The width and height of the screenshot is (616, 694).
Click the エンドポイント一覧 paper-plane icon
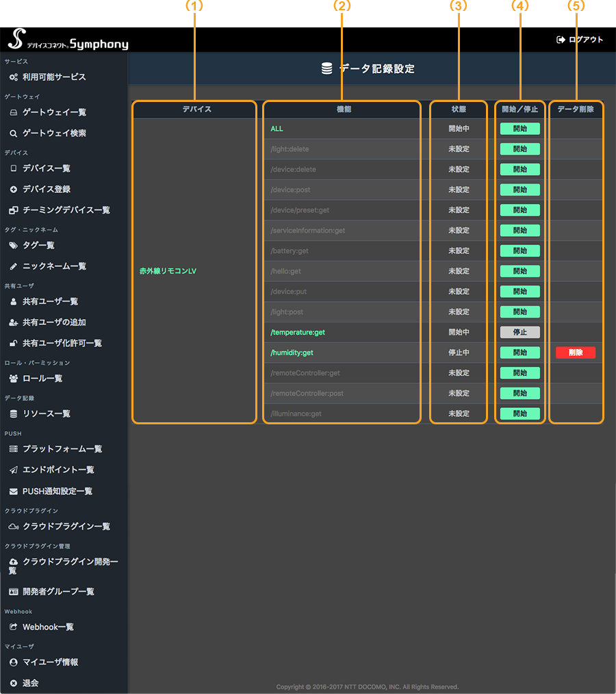click(x=14, y=470)
